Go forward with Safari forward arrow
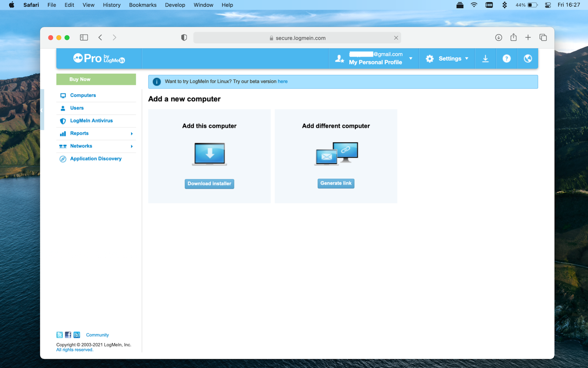This screenshot has width=588, height=368. tap(114, 38)
